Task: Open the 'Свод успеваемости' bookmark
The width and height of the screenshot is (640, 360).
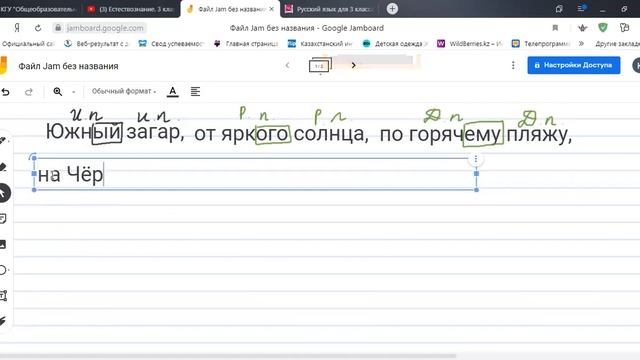Action: pyautogui.click(x=171, y=44)
